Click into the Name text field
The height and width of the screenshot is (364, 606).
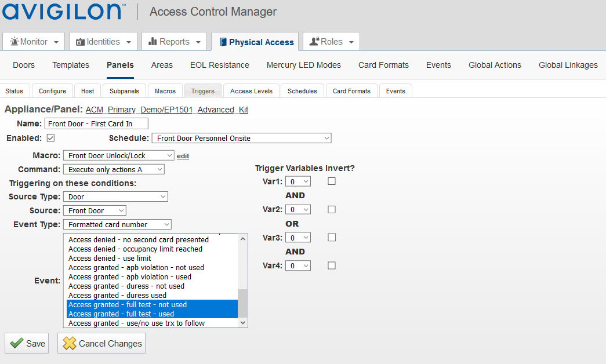tap(96, 123)
